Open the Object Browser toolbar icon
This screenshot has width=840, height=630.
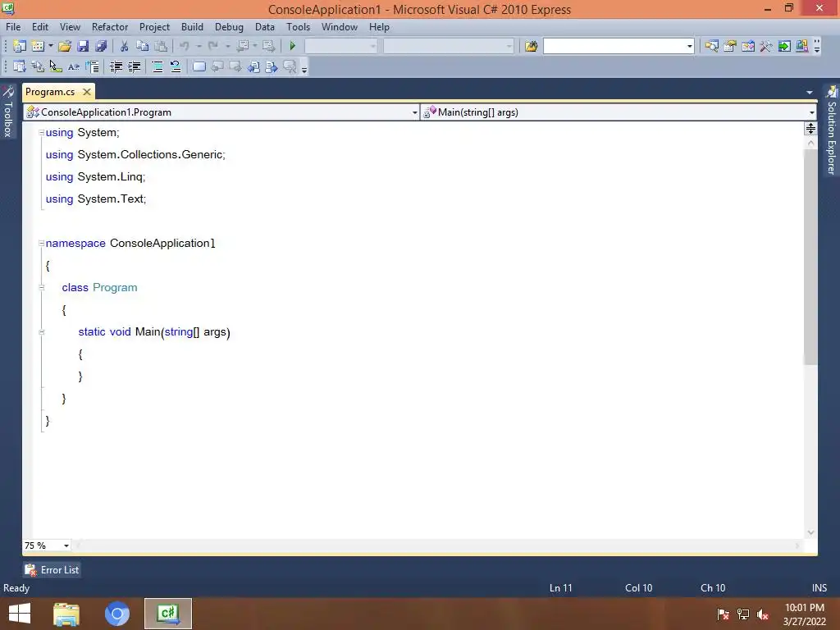(x=748, y=46)
